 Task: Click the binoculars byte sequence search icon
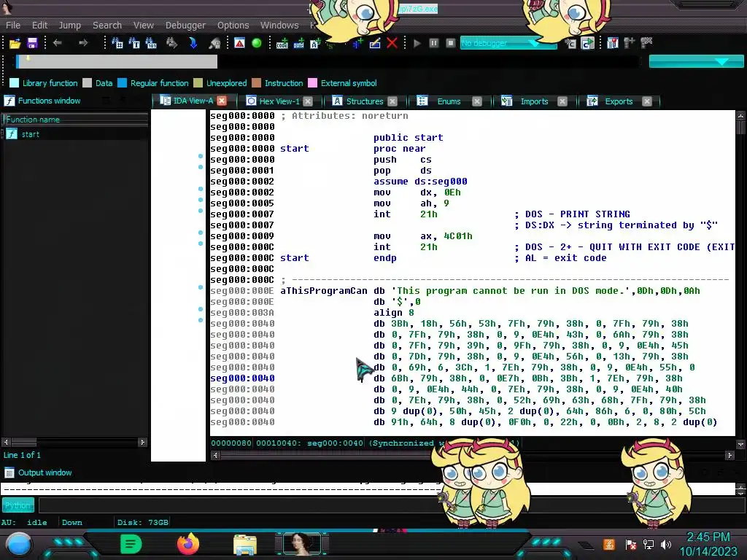point(151,43)
